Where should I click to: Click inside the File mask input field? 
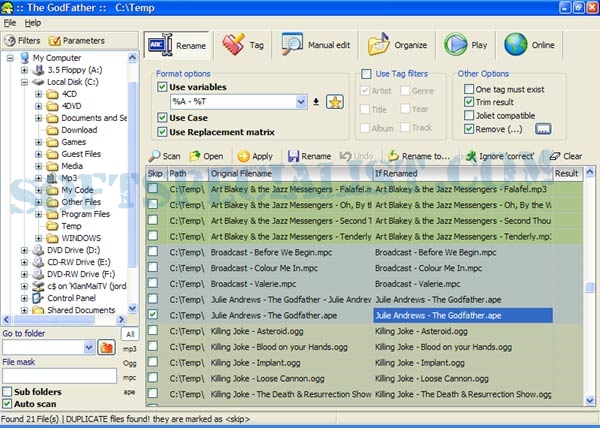pyautogui.click(x=58, y=376)
